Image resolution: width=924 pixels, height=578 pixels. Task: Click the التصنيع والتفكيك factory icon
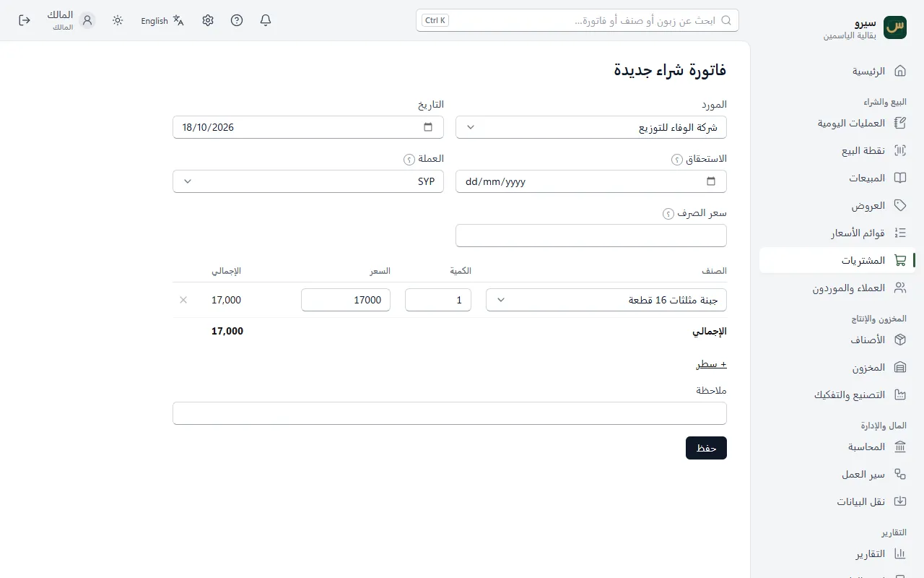pos(900,394)
